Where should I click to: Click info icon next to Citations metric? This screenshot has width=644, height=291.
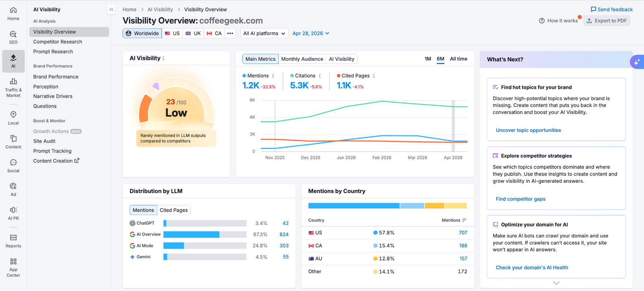[x=320, y=76]
